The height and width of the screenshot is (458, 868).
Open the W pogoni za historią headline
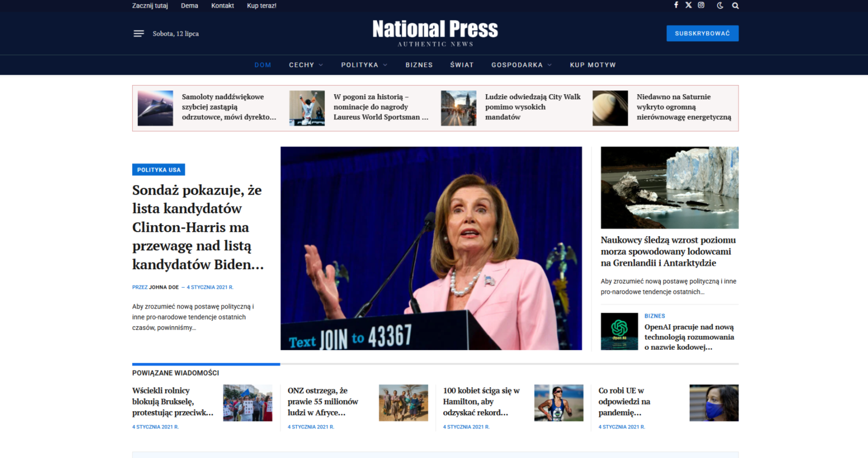tap(381, 107)
